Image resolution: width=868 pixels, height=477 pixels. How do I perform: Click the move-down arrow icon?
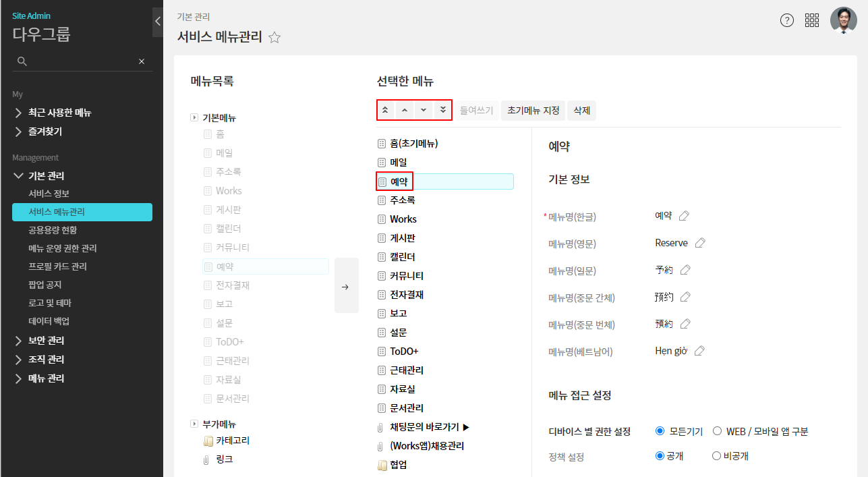[424, 110]
